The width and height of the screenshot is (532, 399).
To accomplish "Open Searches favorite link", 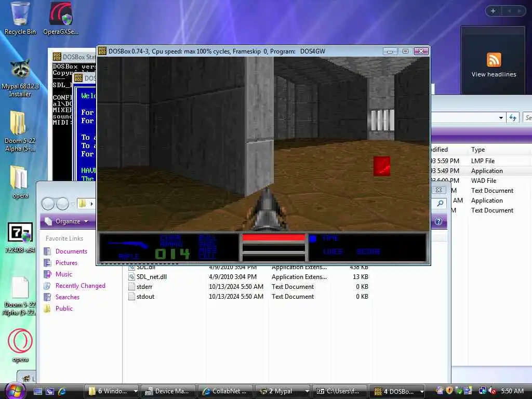I will (x=67, y=297).
